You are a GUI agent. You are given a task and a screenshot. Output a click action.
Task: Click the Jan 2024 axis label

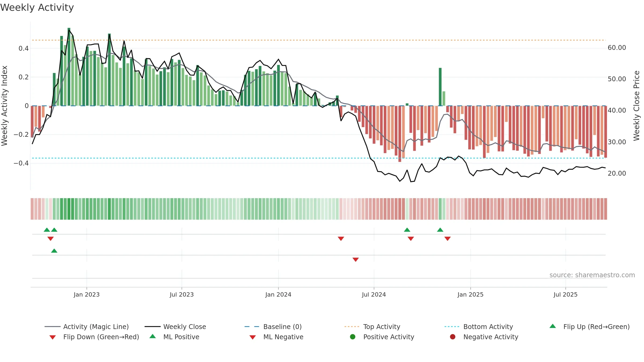[278, 294]
